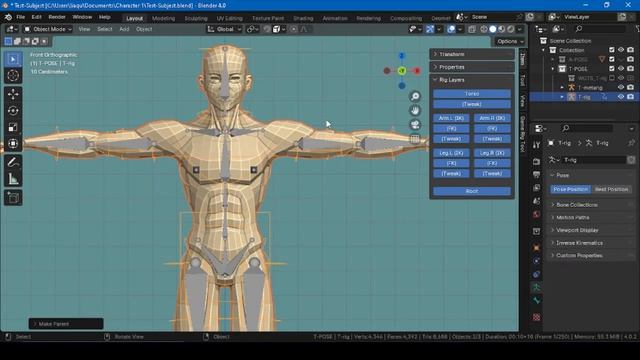The height and width of the screenshot is (360, 640).
Task: Pick the Add Cube tool
Action: click(x=13, y=198)
